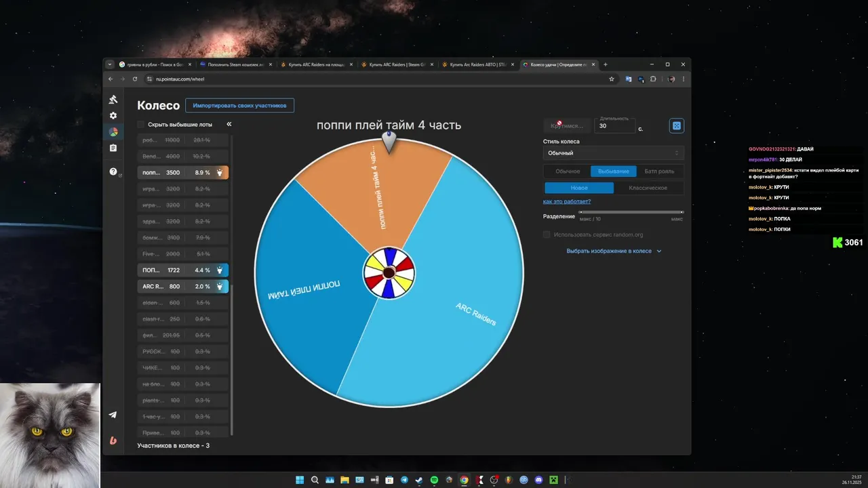Go back in browser history
This screenshot has height=488, width=868.
pyautogui.click(x=111, y=79)
